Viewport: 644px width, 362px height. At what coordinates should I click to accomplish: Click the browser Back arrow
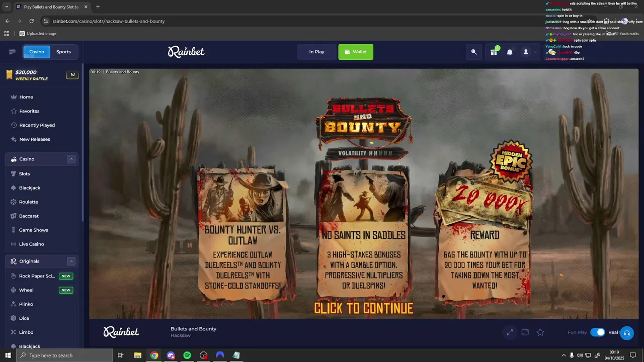coord(7,21)
